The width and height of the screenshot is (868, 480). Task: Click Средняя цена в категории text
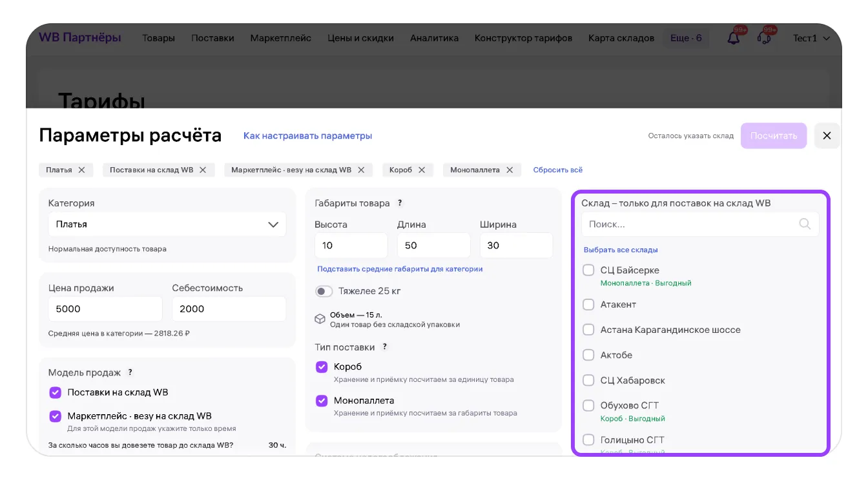[x=119, y=334]
